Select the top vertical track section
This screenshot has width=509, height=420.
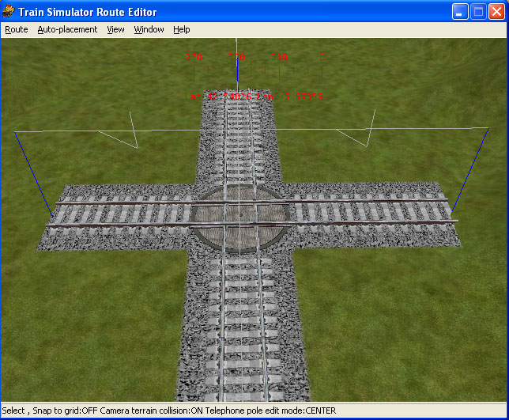[236, 142]
